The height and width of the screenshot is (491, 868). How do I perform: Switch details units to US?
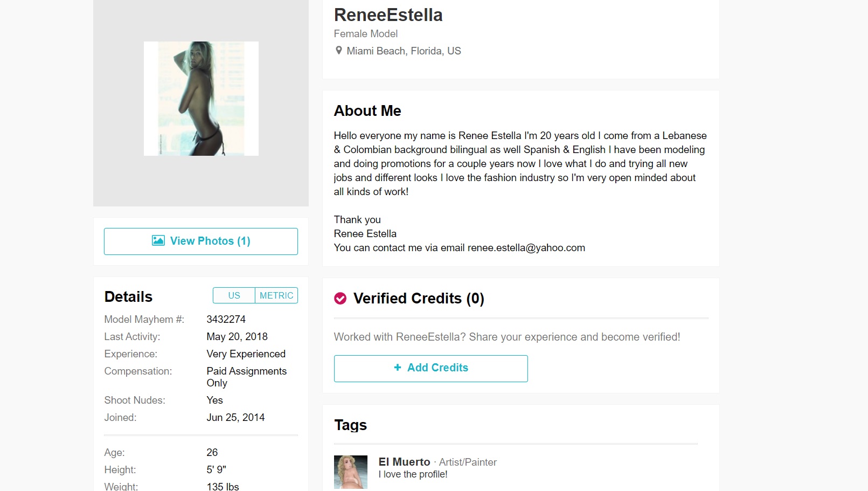click(234, 295)
